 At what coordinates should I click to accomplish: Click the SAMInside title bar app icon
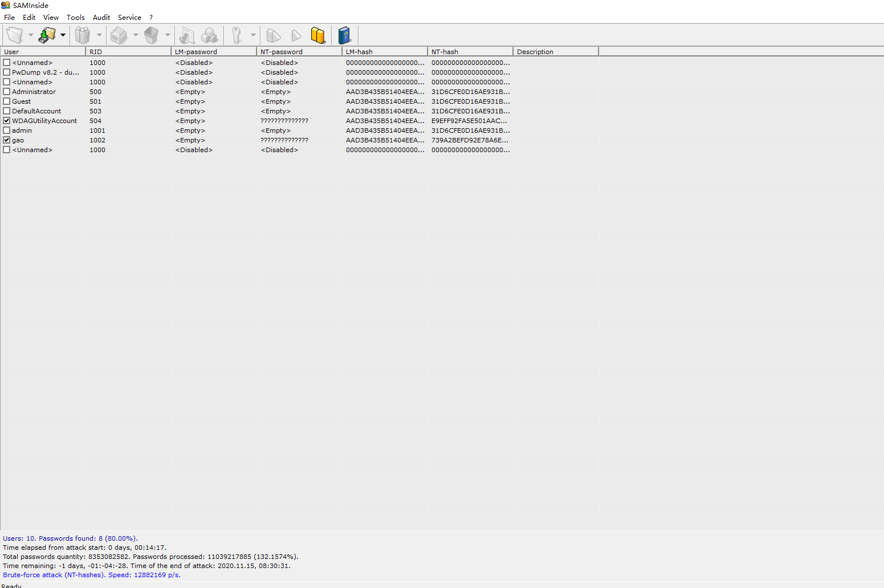(x=6, y=5)
